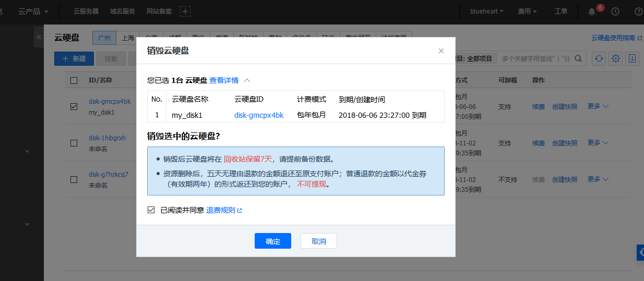Select the 上海 region tab
644x281 pixels.
pyautogui.click(x=128, y=38)
